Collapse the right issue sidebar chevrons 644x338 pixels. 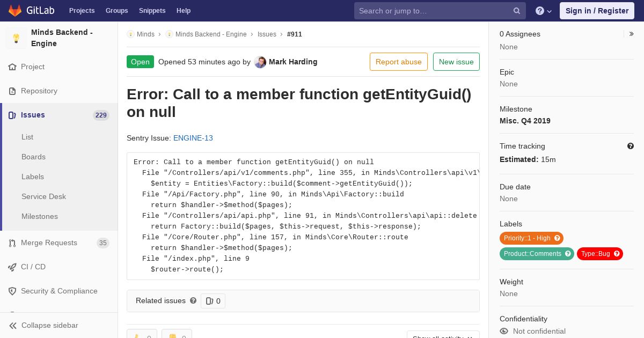tap(631, 34)
